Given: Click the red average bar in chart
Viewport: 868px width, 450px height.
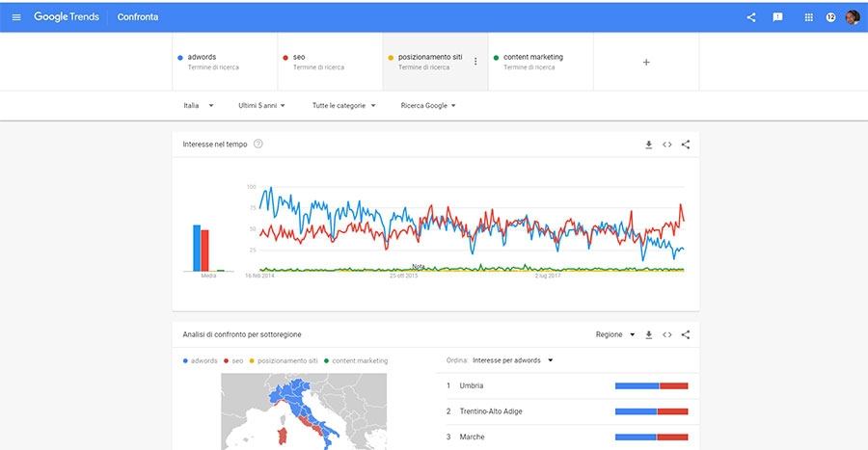Looking at the screenshot, I should (x=204, y=251).
